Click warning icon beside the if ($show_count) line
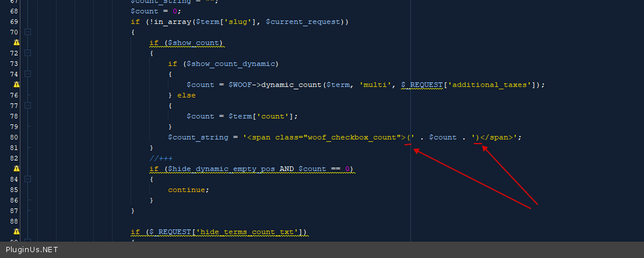The image size is (644, 258). (16, 43)
